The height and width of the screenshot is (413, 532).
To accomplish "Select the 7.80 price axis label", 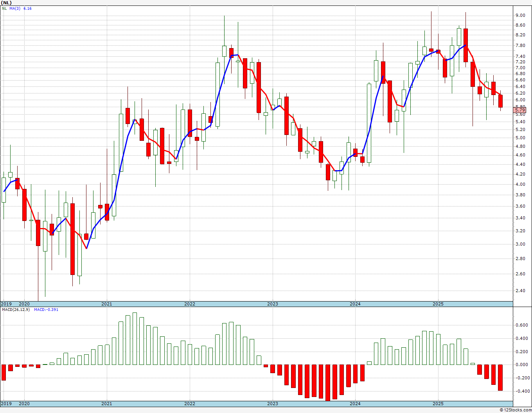I will [x=520, y=45].
